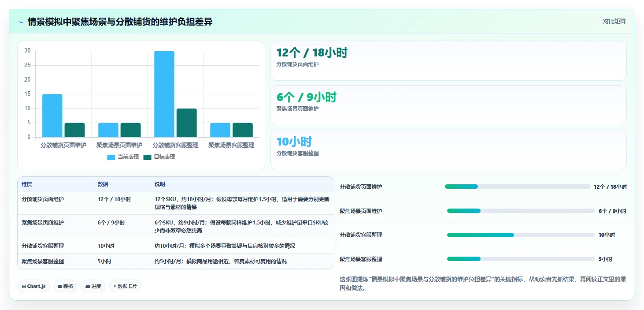
Task: Click the 分散铺货页面维护 progress bar
Action: click(x=518, y=187)
